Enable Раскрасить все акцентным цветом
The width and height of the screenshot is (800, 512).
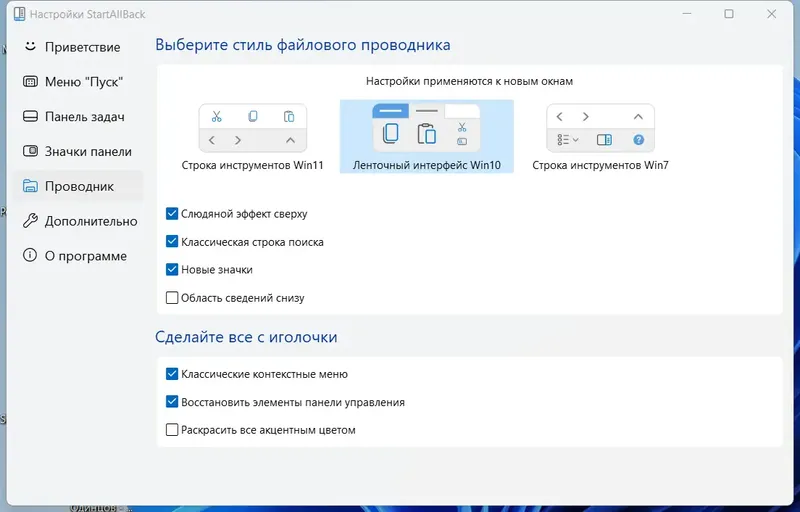coord(172,429)
